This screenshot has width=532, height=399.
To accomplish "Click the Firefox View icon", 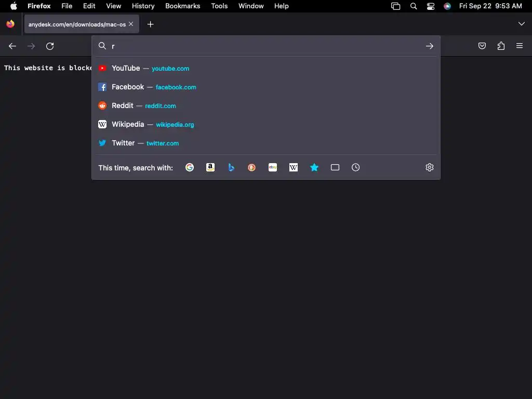I will [x=10, y=24].
